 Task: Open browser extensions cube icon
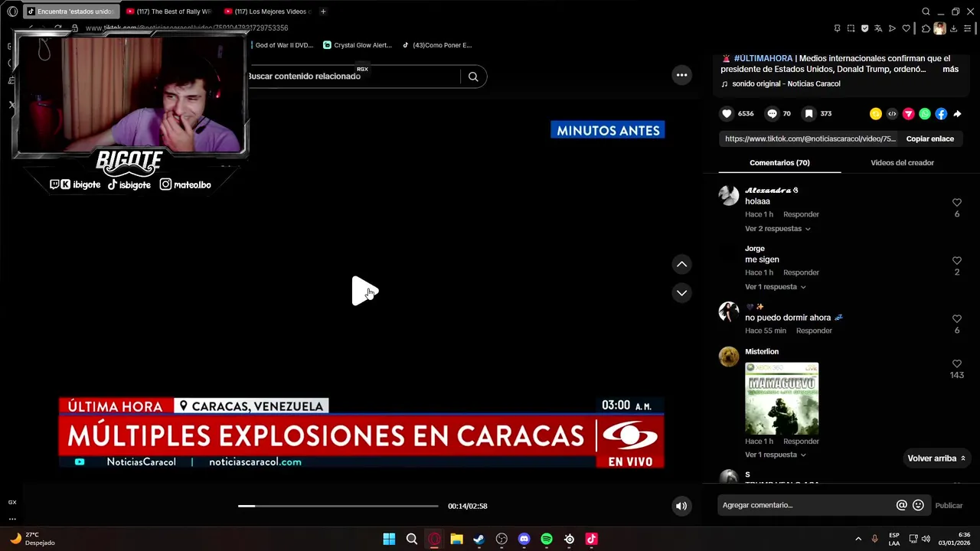pos(926,28)
